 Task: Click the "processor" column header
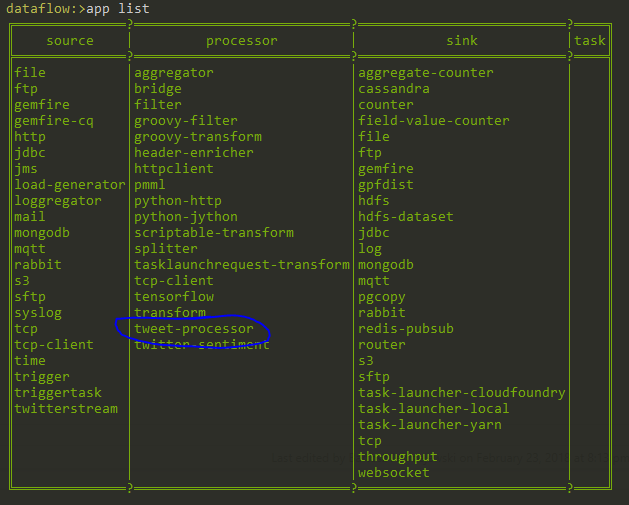coord(242,41)
